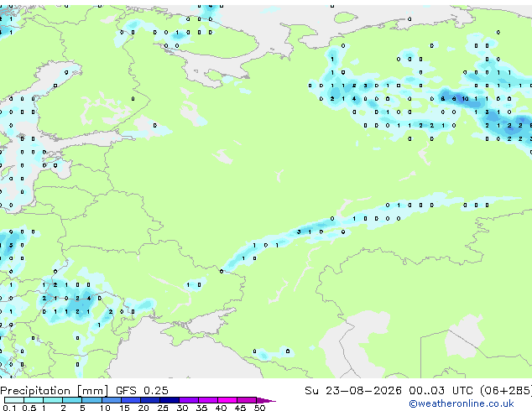
Task: Click the above-50 mm arrow tip of legend
Action: 266,400
